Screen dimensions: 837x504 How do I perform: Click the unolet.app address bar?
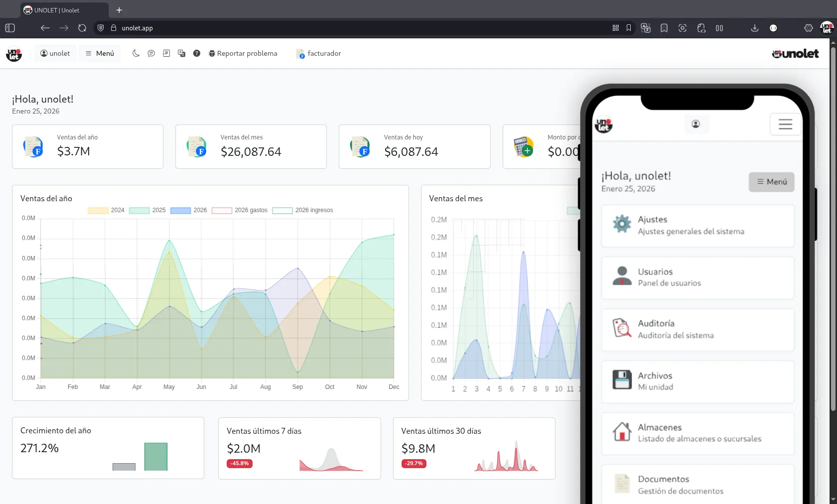click(138, 28)
